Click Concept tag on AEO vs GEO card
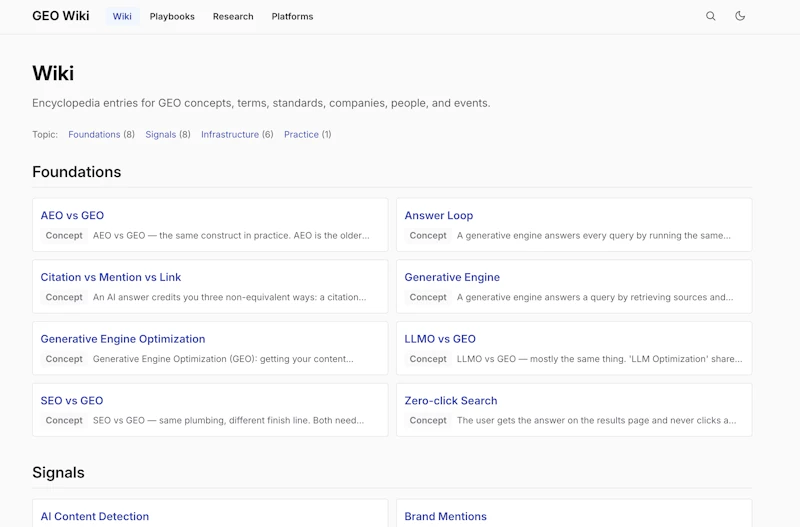Viewport: 800px width, 527px height. tap(64, 235)
